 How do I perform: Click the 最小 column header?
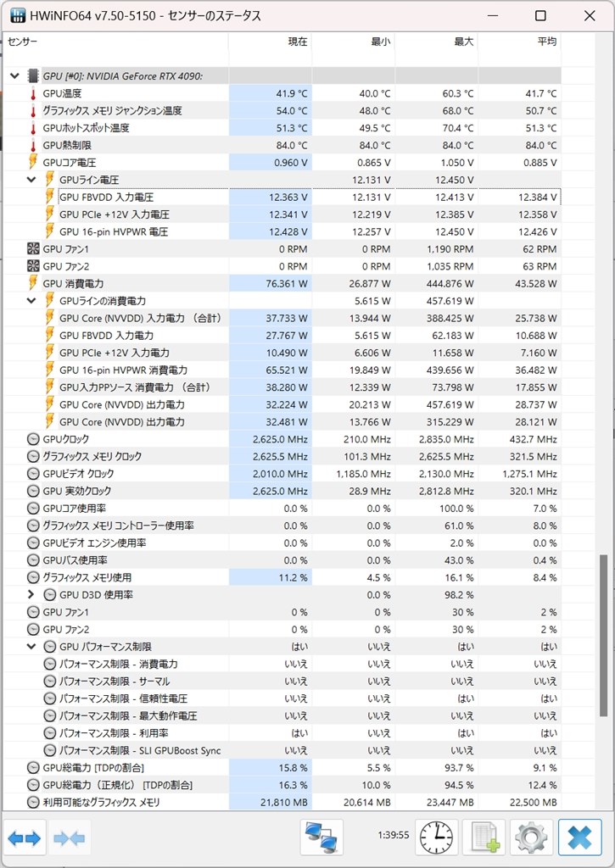click(354, 48)
